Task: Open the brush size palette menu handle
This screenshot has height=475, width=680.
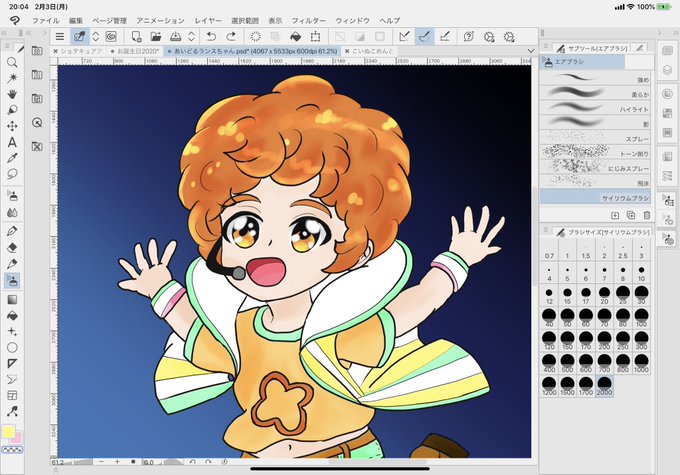Action: point(547,232)
